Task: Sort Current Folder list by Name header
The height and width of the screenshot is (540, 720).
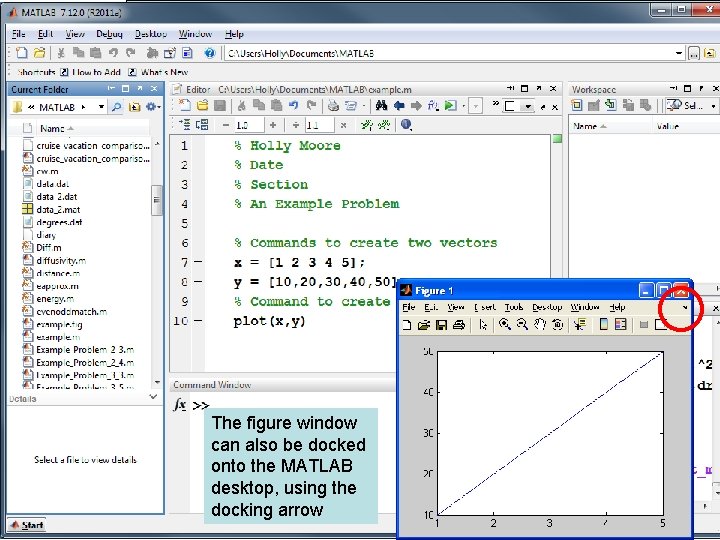Action: (57, 129)
